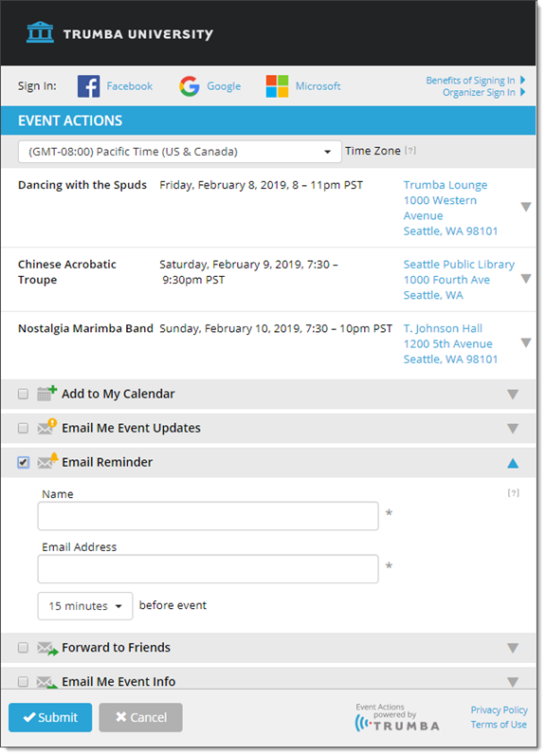Screen dimensions: 546x756
Task: Click into the Name input field
Action: click(x=209, y=516)
